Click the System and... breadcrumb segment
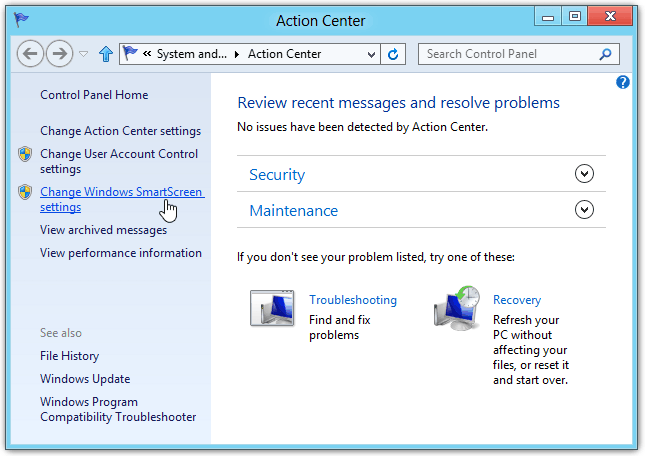This screenshot has height=456, width=645. 192,54
